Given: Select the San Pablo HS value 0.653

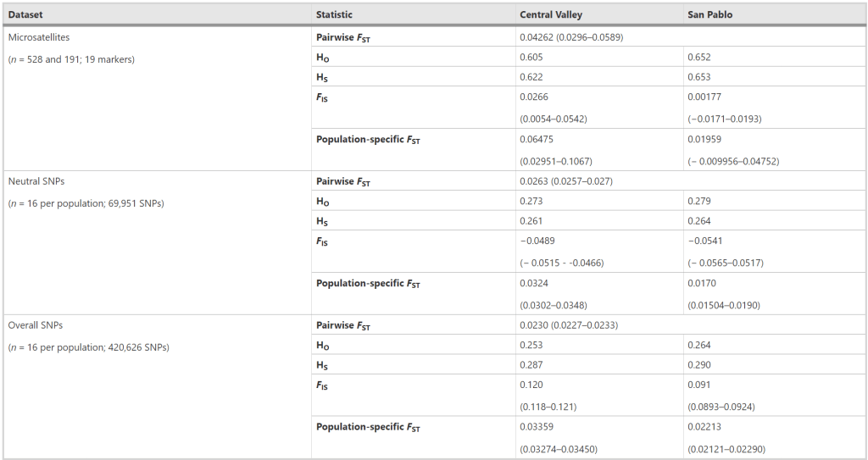Looking at the screenshot, I should [700, 77].
